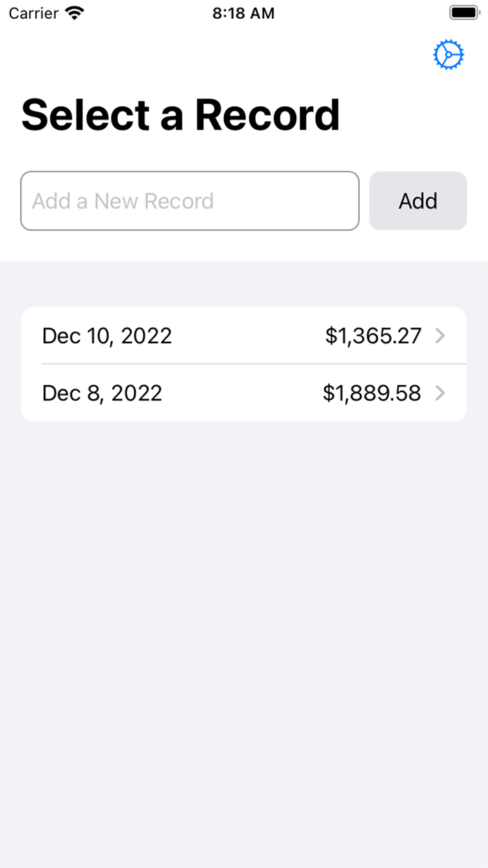Select the $1,889.58 amount text
488x868 pixels.
[372, 393]
